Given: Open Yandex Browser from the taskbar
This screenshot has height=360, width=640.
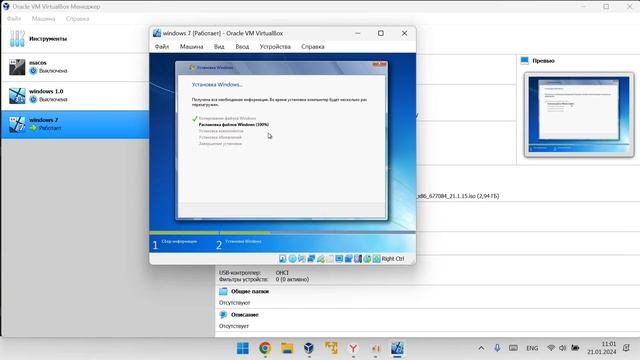Looking at the screenshot, I should [x=353, y=348].
